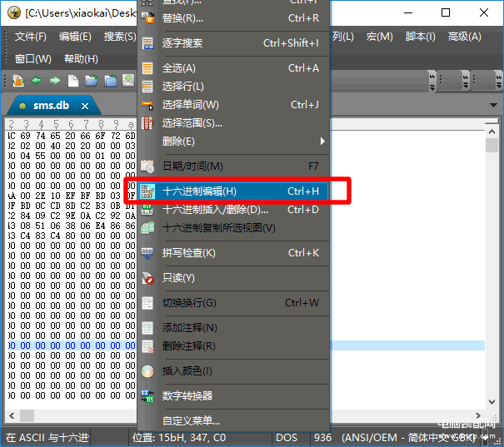Click the Hex Copy Selected View icon
The height and width of the screenshot is (447, 504).
pyautogui.click(x=147, y=228)
